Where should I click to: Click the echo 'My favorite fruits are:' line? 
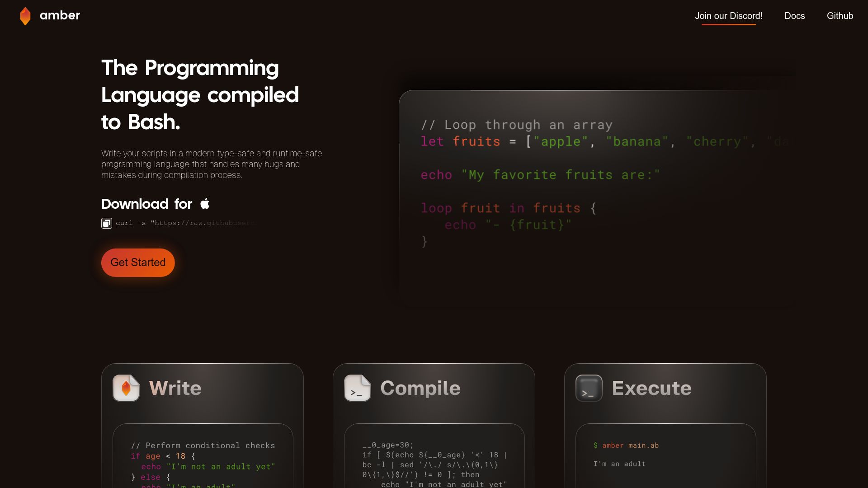(x=540, y=175)
